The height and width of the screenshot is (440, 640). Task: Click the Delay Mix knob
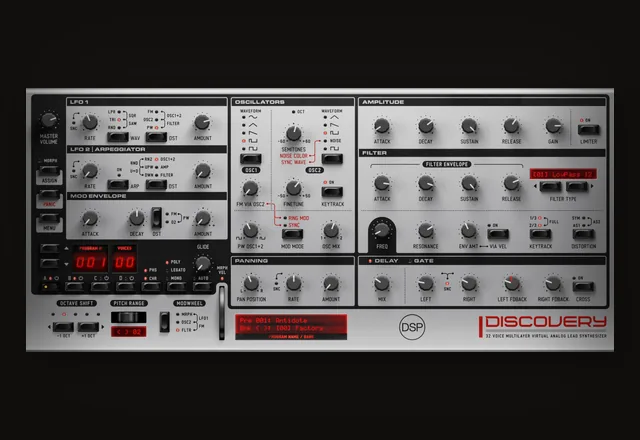coord(382,282)
